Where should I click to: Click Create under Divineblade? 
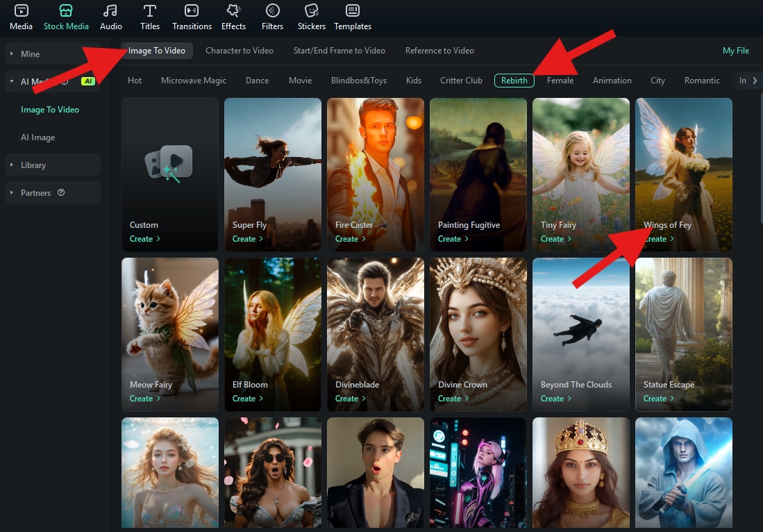pos(350,398)
